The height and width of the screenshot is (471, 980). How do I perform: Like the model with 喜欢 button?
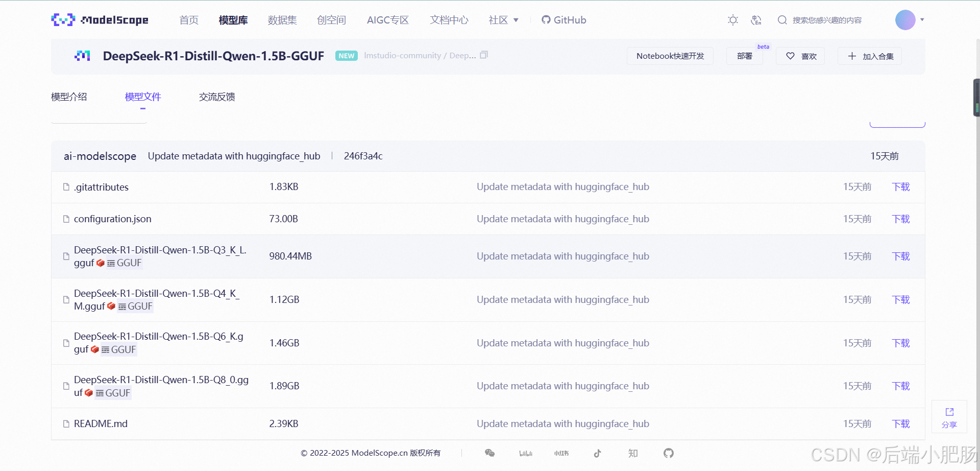(800, 56)
